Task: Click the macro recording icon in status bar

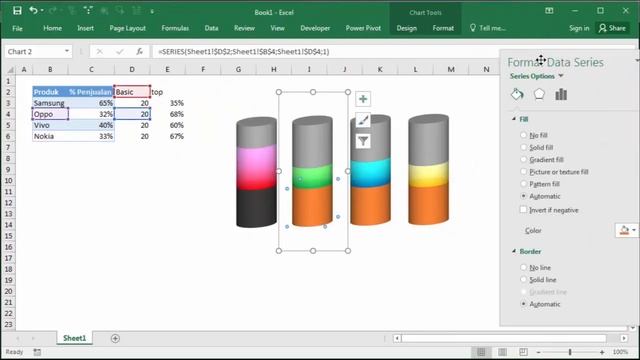Action: (37, 352)
